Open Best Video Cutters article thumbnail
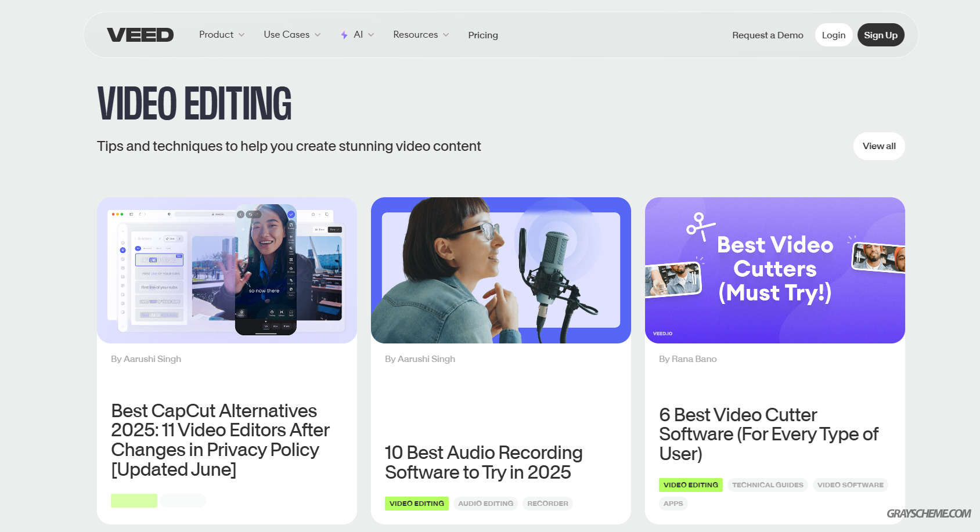The height and width of the screenshot is (532, 980). 775,270
